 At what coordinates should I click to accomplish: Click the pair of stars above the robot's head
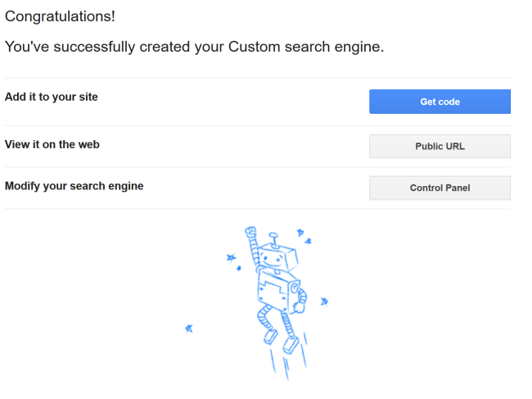[304, 236]
